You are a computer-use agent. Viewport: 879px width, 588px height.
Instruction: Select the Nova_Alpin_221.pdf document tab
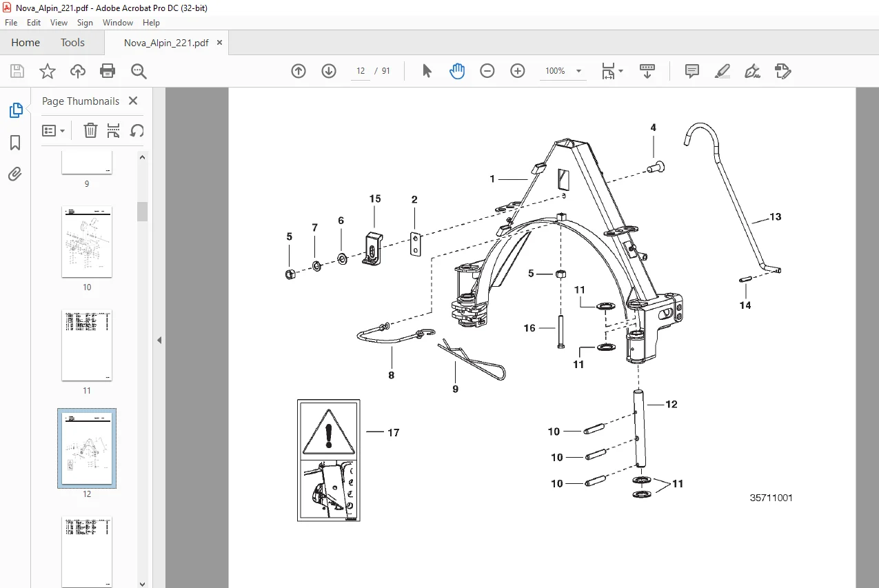(x=166, y=43)
